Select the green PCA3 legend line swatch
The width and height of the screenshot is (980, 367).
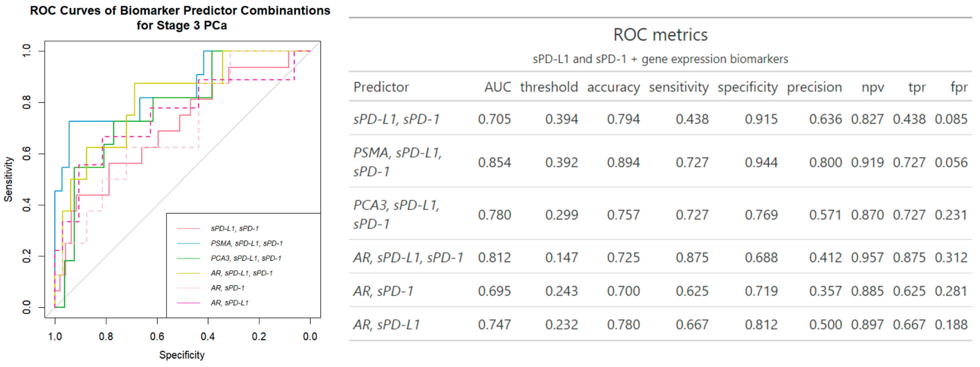pos(188,258)
